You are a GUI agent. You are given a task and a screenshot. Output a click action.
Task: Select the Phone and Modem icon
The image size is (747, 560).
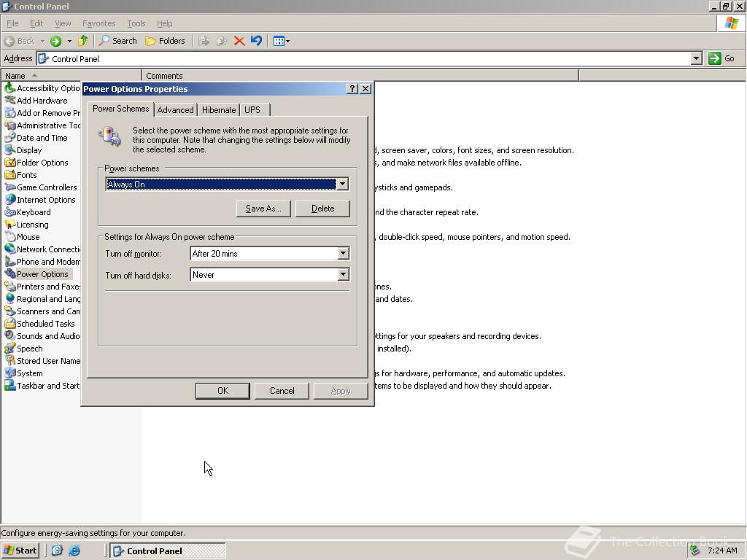10,262
